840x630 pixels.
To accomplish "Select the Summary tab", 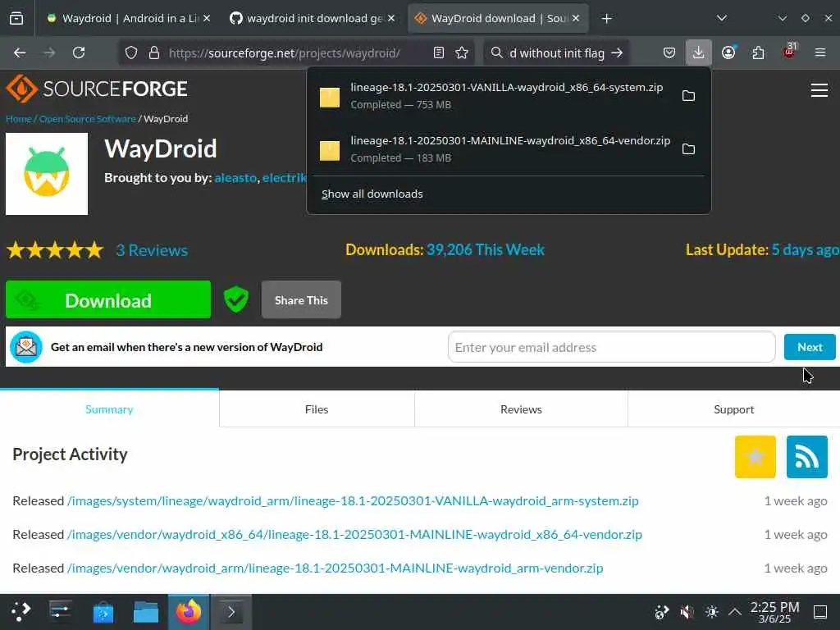I will tap(109, 409).
